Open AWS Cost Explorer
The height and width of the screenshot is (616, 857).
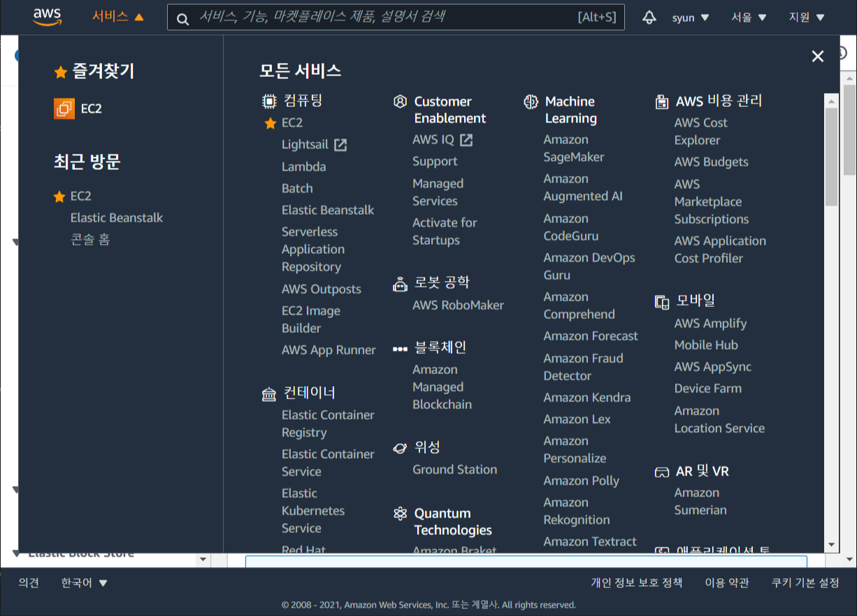[x=700, y=131]
